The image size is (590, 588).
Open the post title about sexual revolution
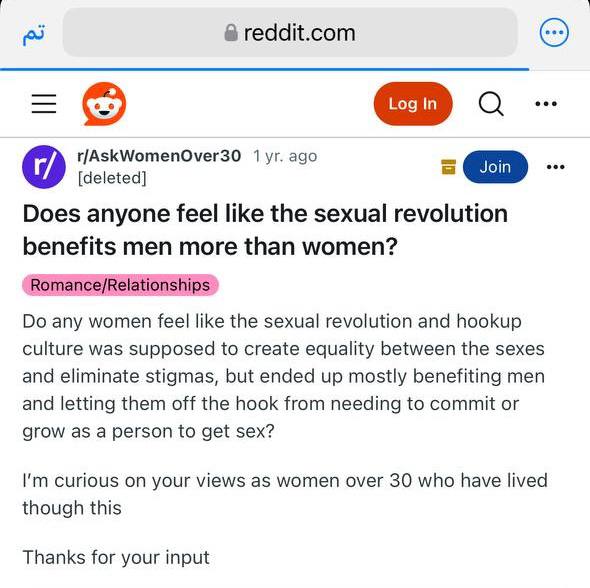(265, 230)
